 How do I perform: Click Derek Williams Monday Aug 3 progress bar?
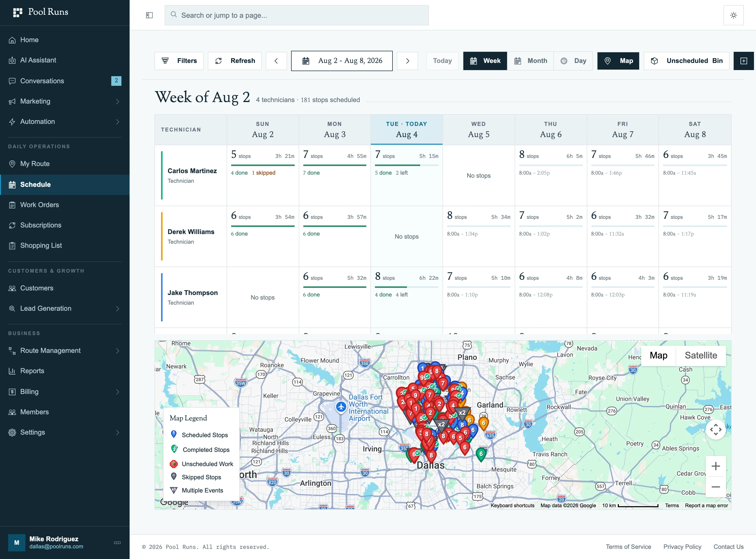click(335, 226)
